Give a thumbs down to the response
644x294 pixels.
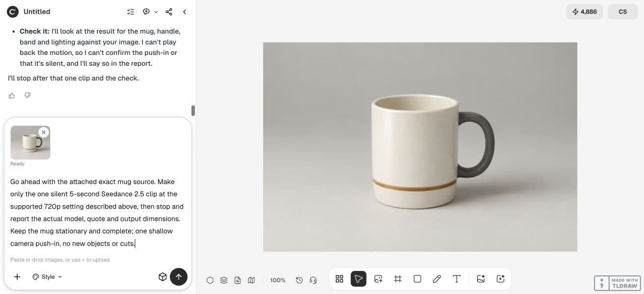27,96
